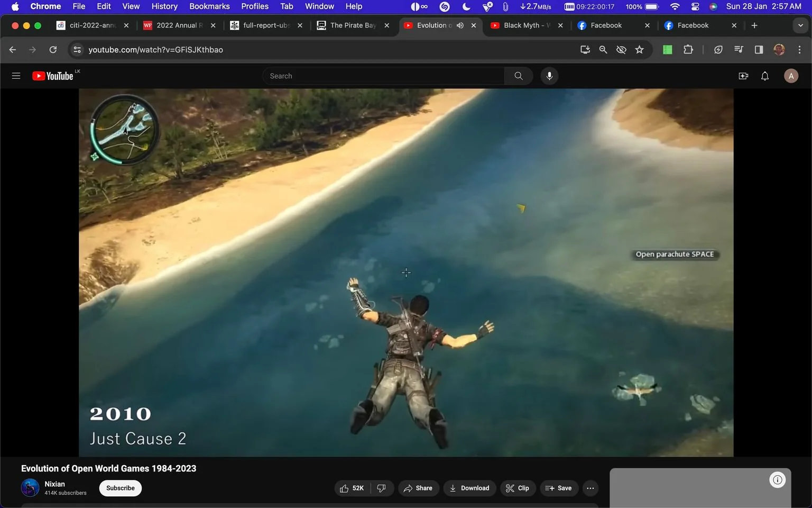Dislike the video

[x=382, y=488]
